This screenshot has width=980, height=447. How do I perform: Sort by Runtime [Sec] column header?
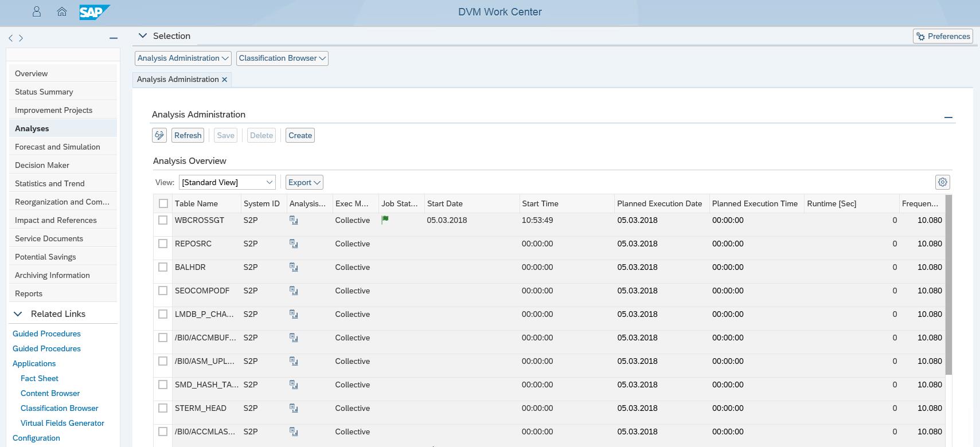tap(852, 203)
